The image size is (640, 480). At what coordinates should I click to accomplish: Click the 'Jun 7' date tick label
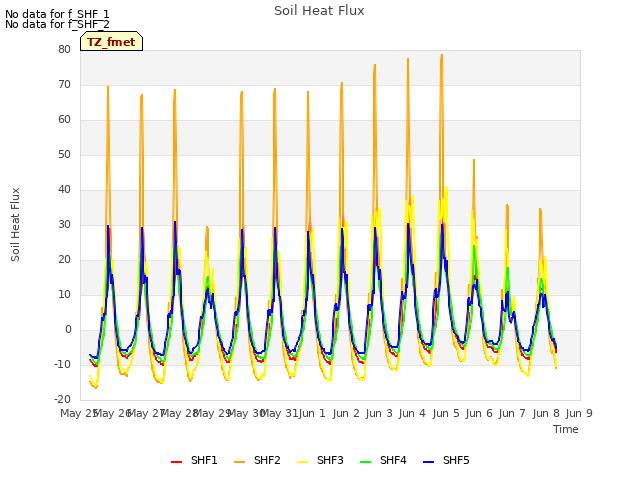(512, 413)
